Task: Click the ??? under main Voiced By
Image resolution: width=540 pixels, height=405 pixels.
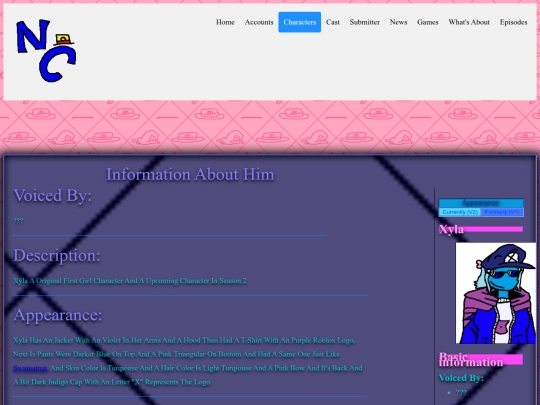Action: coord(18,221)
